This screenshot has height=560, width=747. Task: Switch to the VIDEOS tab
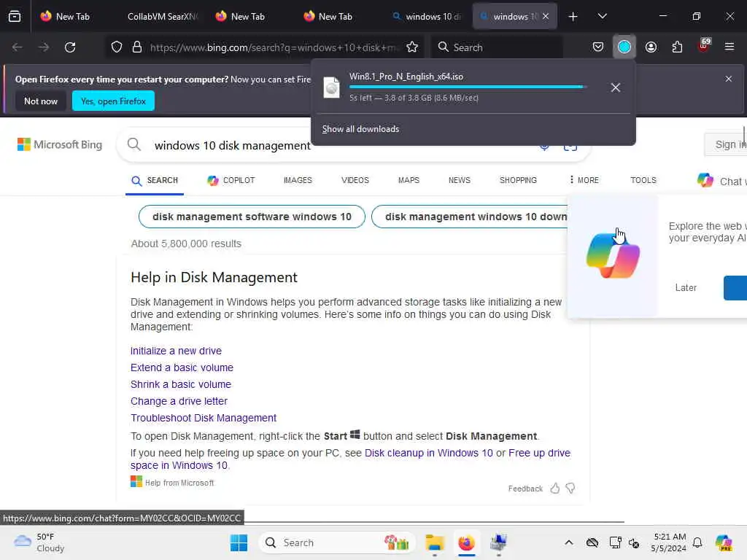tap(355, 181)
